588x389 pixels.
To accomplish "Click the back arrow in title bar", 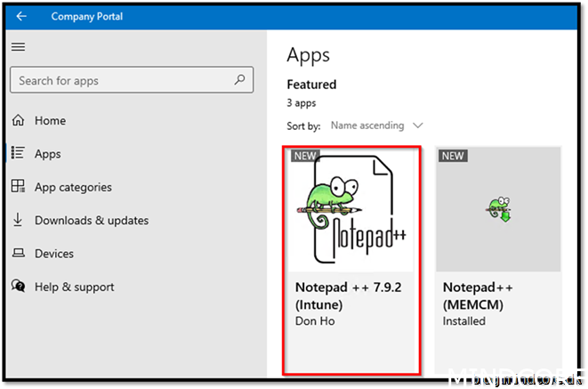I will point(21,16).
